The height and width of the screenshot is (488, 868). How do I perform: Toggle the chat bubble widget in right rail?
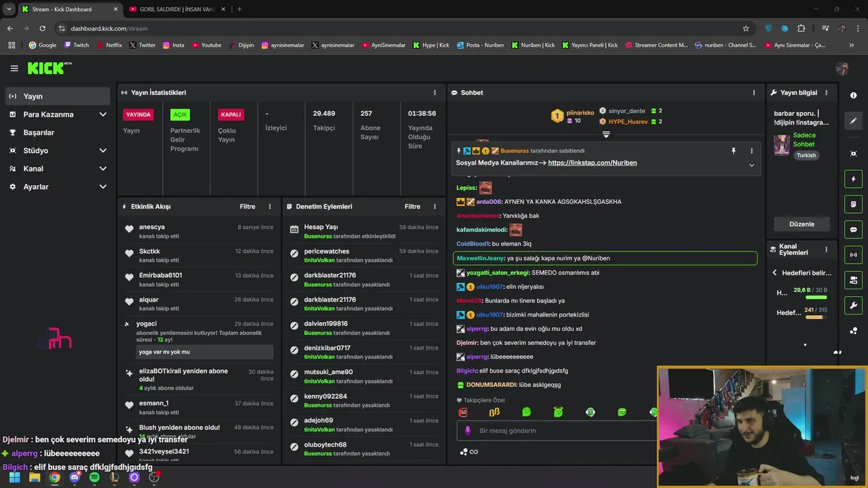coord(853,230)
